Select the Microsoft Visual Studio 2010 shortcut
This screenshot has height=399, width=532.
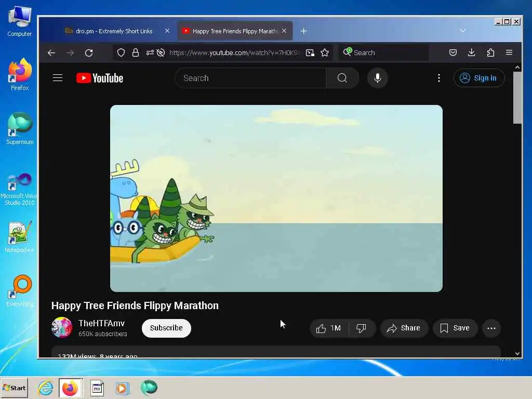[x=19, y=189]
